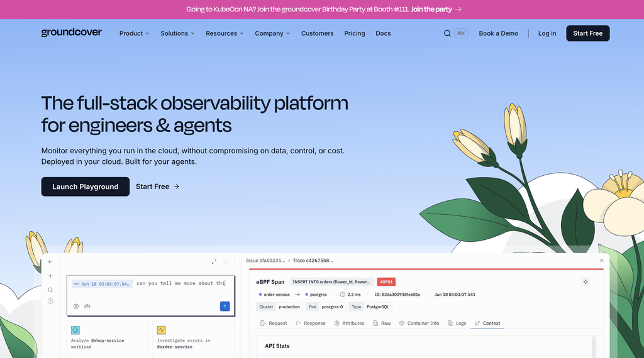Switch to the Response tab
The height and width of the screenshot is (358, 644).
click(x=311, y=323)
